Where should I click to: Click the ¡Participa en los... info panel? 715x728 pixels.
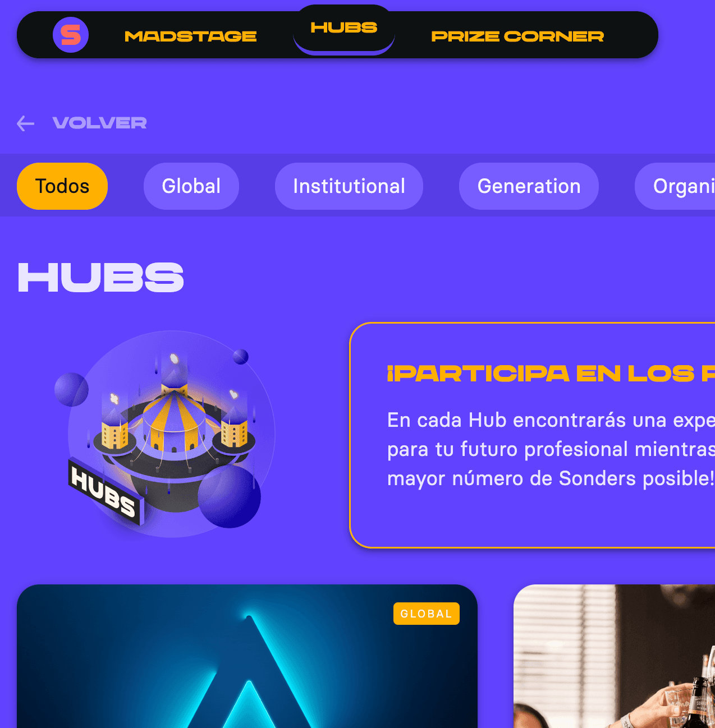[x=533, y=435]
